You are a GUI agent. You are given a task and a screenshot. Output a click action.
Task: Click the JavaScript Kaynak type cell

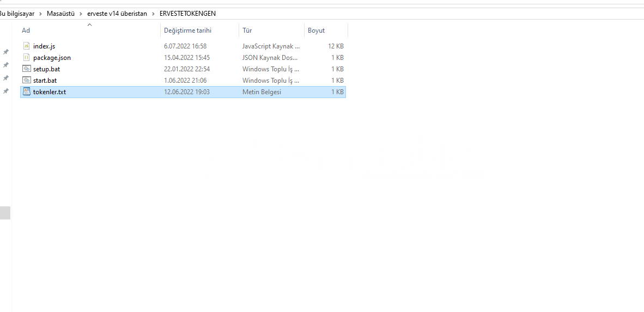click(271, 46)
